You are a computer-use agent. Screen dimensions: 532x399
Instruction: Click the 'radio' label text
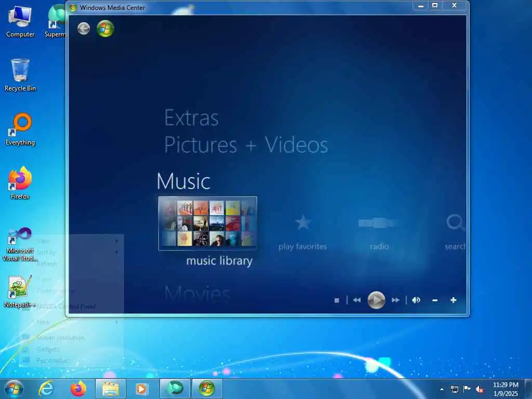point(379,247)
